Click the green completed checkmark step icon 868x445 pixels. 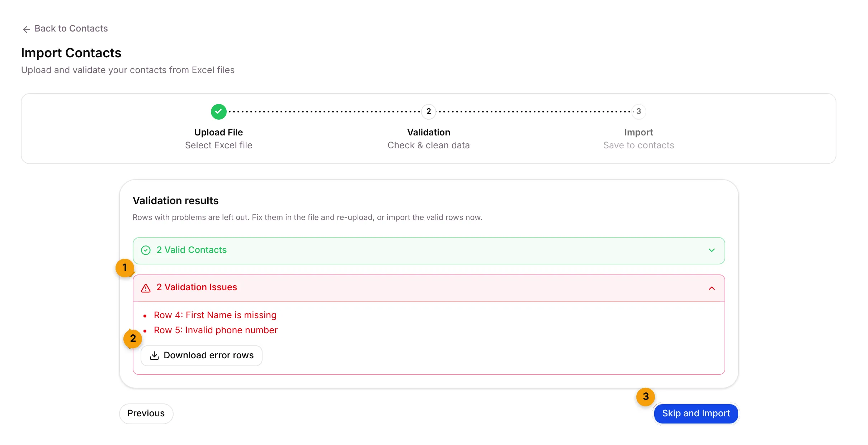[218, 111]
